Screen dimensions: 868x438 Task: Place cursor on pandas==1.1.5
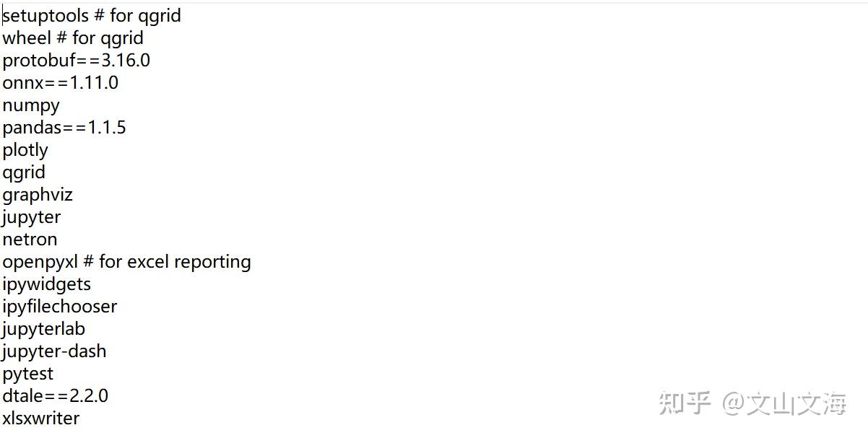click(64, 128)
